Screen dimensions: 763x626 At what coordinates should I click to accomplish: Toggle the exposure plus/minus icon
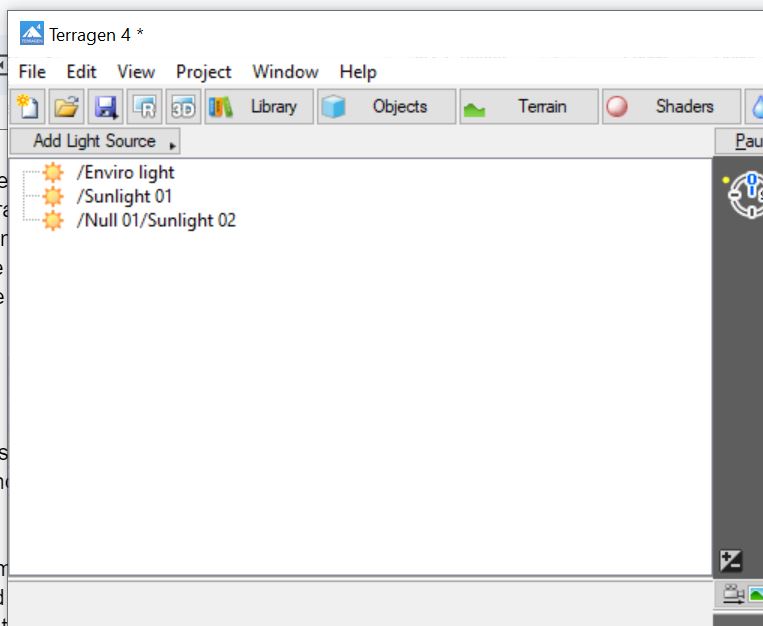pyautogui.click(x=731, y=561)
